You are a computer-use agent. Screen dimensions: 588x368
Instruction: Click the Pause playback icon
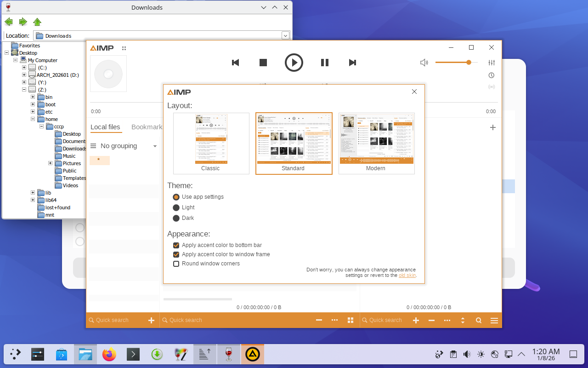point(324,63)
